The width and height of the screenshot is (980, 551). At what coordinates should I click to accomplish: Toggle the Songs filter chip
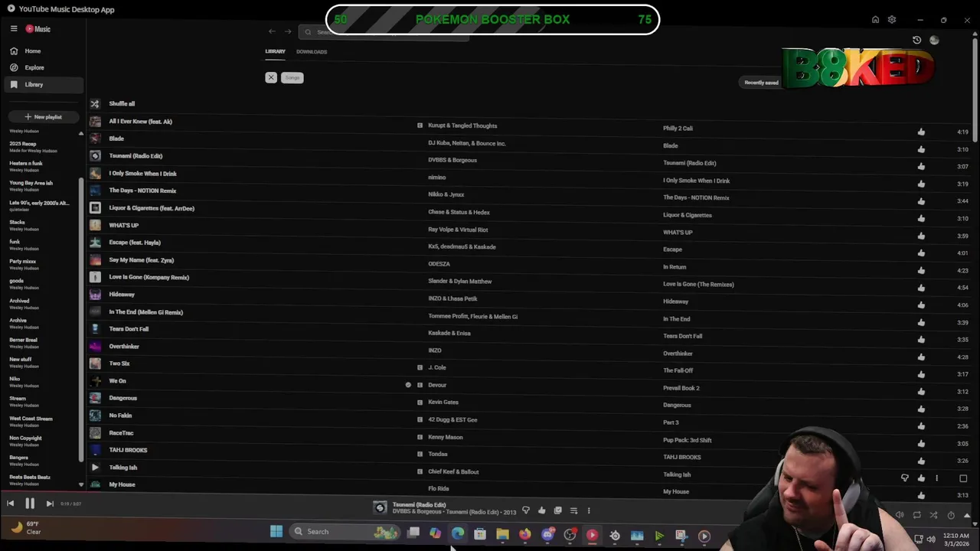(292, 77)
